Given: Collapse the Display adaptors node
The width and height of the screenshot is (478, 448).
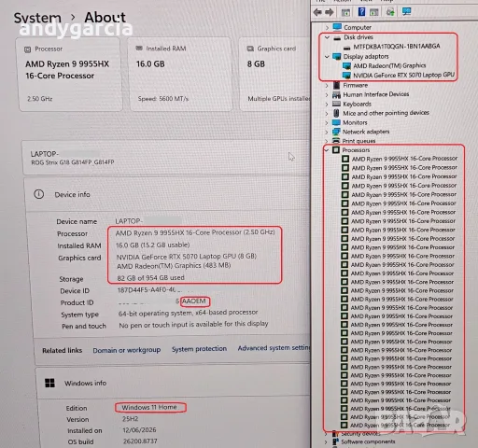Looking at the screenshot, I should (x=327, y=57).
